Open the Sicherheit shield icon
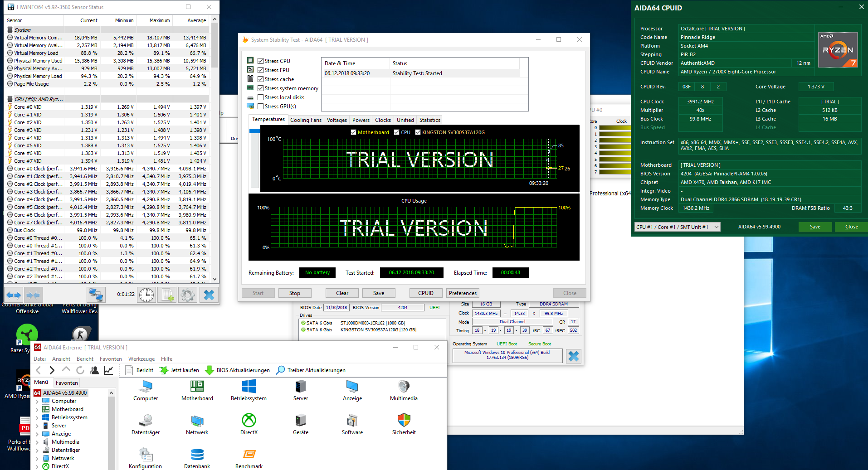 pyautogui.click(x=404, y=425)
